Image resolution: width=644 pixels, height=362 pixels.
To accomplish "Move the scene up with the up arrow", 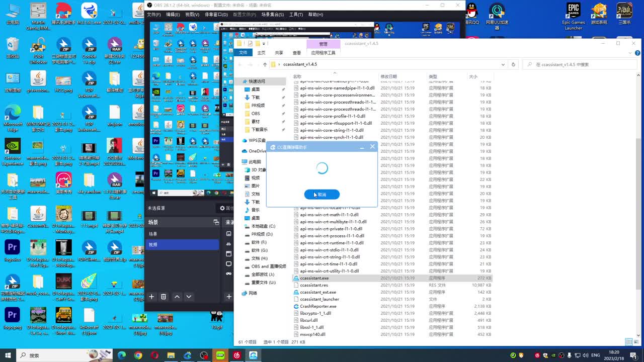I will click(x=177, y=297).
